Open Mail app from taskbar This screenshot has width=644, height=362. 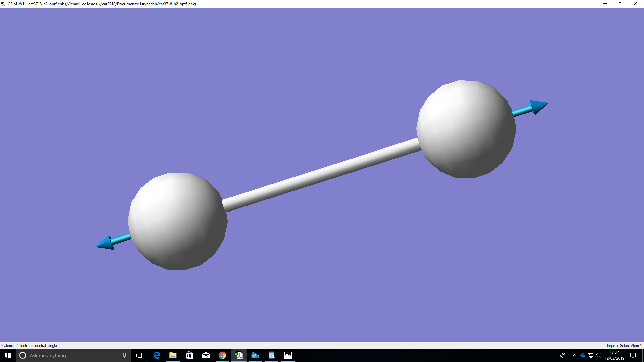206,355
